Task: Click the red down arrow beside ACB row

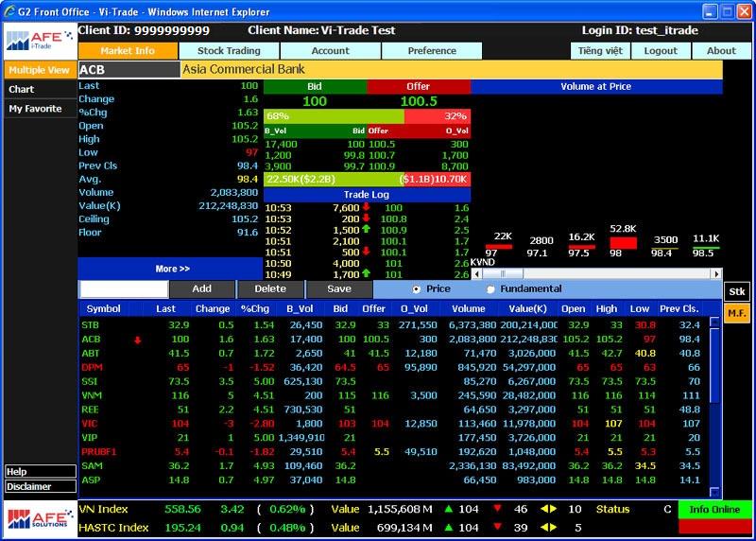Action: pyautogui.click(x=137, y=340)
